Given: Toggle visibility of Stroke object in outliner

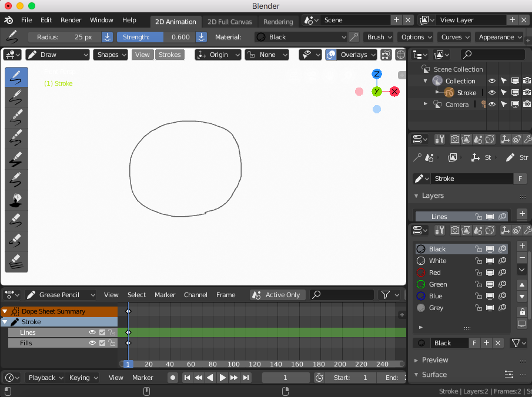Looking at the screenshot, I should point(491,93).
